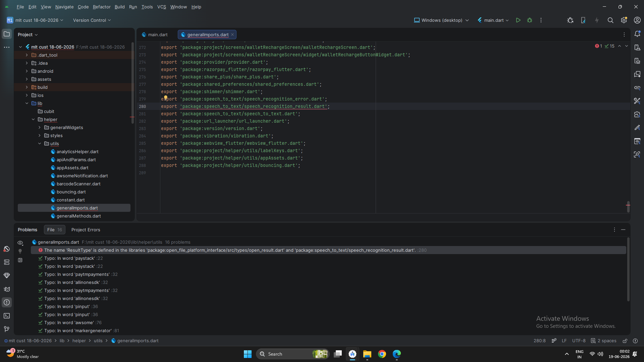Start debugging with the bug icon
644x362 pixels.
530,20
